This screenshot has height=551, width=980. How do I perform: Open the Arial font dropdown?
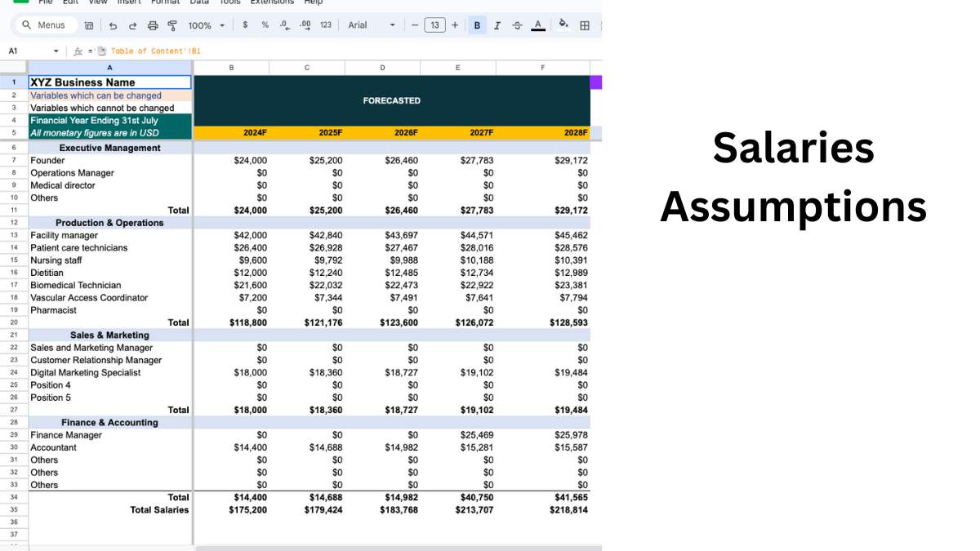[x=372, y=25]
